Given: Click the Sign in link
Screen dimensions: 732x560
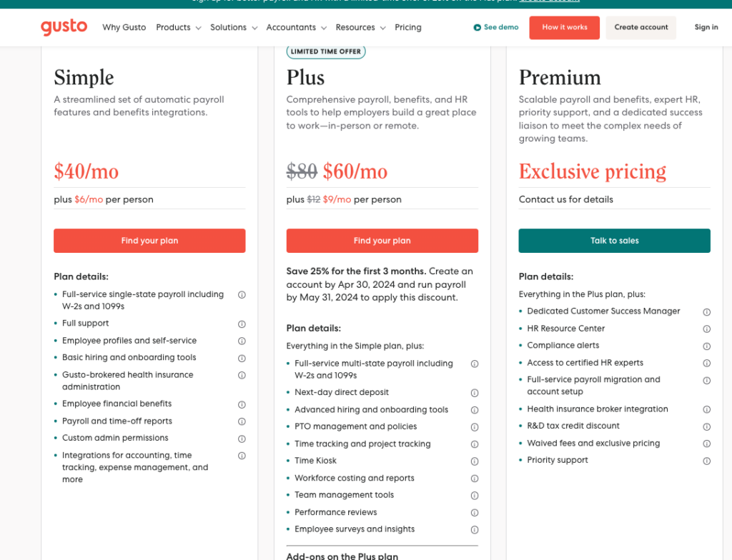Looking at the screenshot, I should 706,27.
